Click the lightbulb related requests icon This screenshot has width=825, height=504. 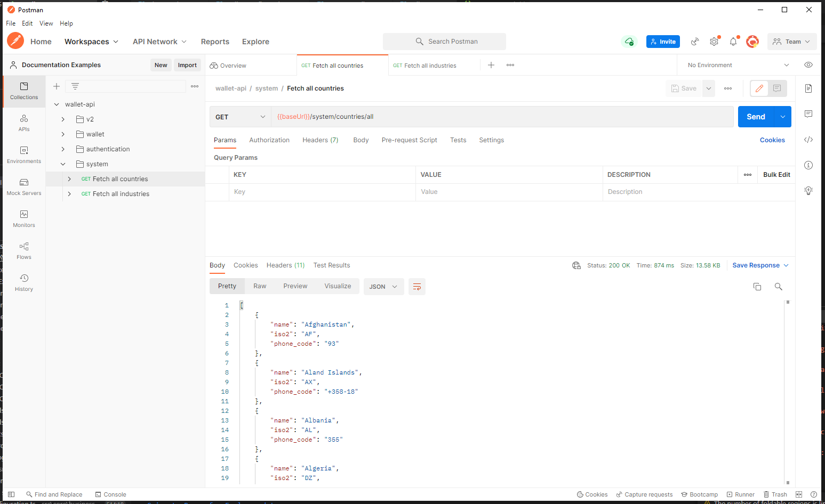pos(808,191)
